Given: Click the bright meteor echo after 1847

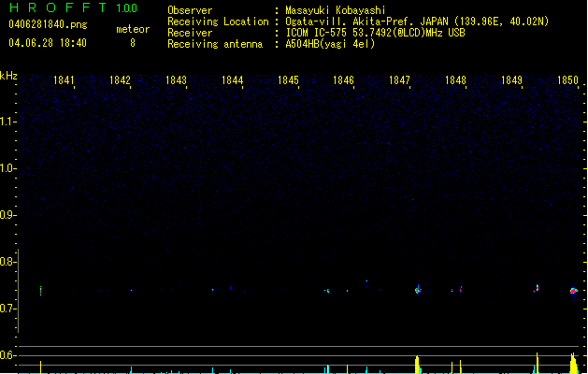Looking at the screenshot, I should (418, 290).
